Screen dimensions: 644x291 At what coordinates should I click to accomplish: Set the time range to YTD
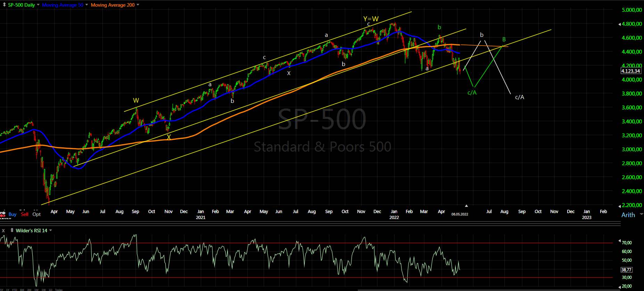15,290
